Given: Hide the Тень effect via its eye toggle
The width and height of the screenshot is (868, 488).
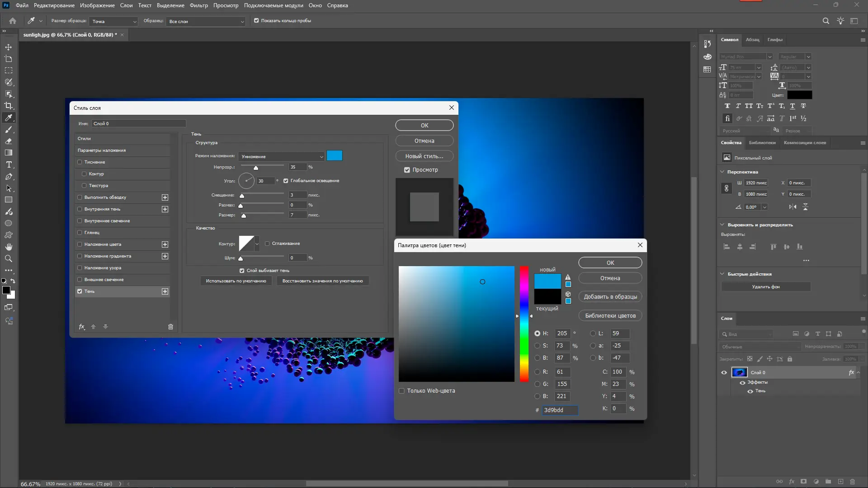Looking at the screenshot, I should coord(750,391).
